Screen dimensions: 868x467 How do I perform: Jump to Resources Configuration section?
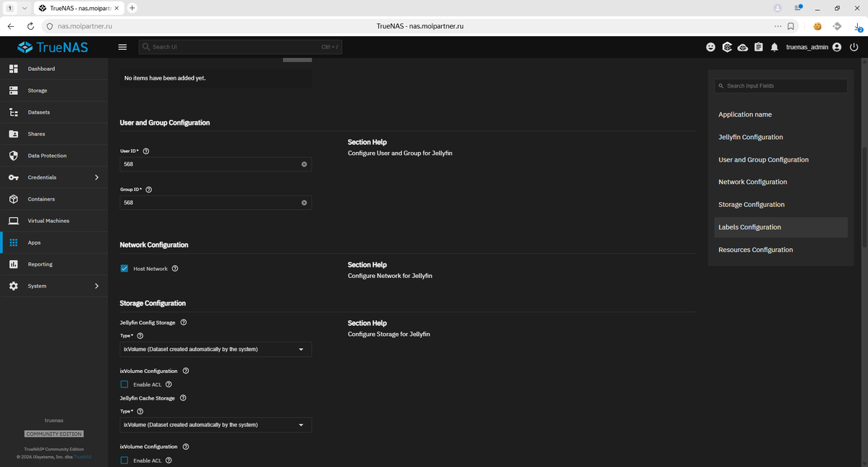(x=756, y=250)
